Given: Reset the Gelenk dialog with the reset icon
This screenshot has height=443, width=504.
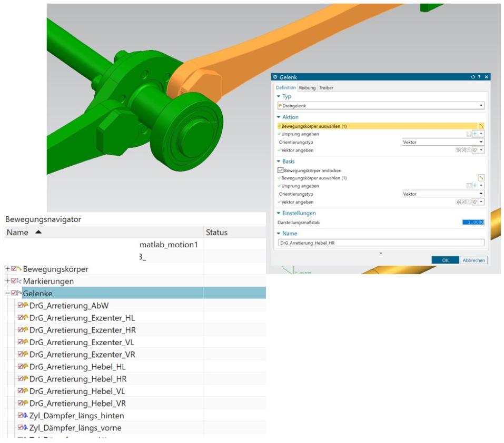Looking at the screenshot, I should click(x=473, y=77).
